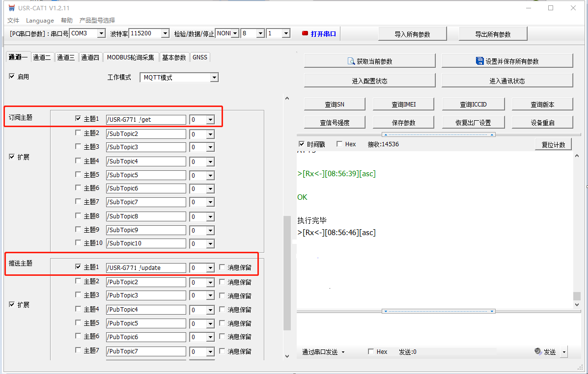This screenshot has width=588, height=374.
Task: Open the 产品型号选择 menu
Action: point(97,20)
